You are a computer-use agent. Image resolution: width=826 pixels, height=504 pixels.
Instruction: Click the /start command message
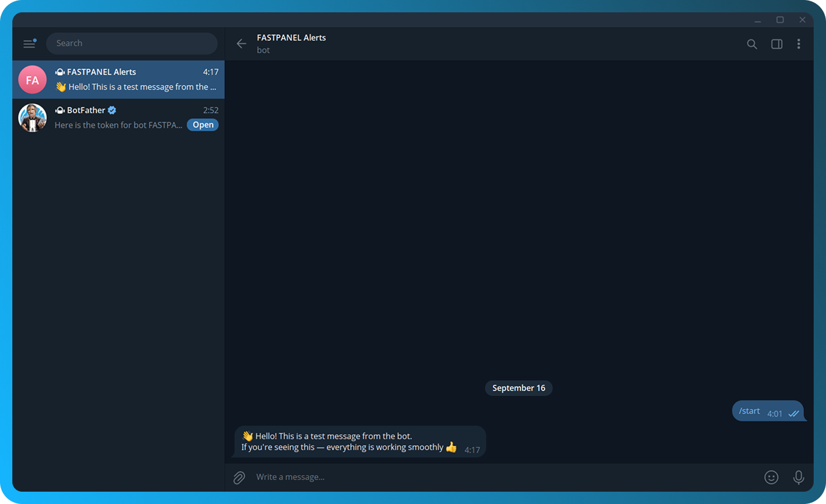coord(750,411)
